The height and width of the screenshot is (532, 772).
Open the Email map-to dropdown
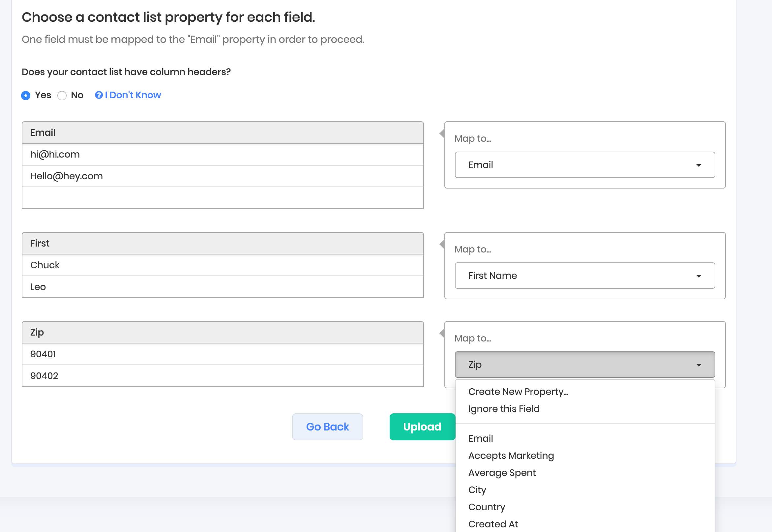click(x=585, y=165)
